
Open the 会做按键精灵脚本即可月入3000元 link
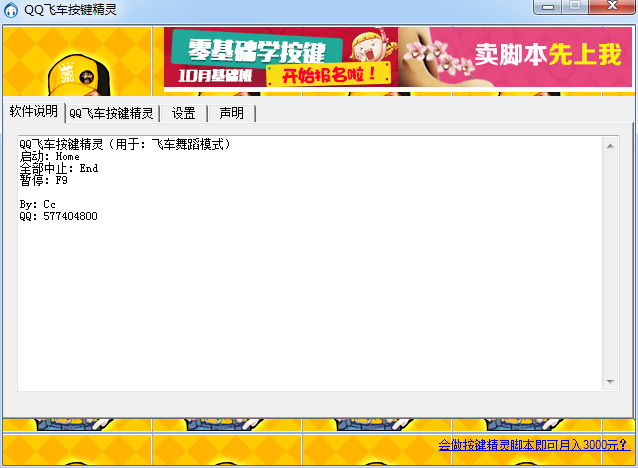pyautogui.click(x=534, y=445)
